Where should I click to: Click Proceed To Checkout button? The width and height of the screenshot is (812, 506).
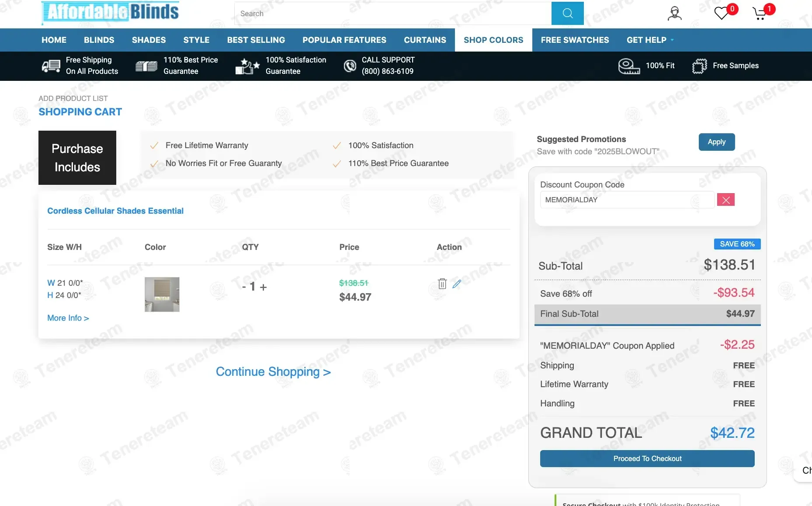click(647, 458)
